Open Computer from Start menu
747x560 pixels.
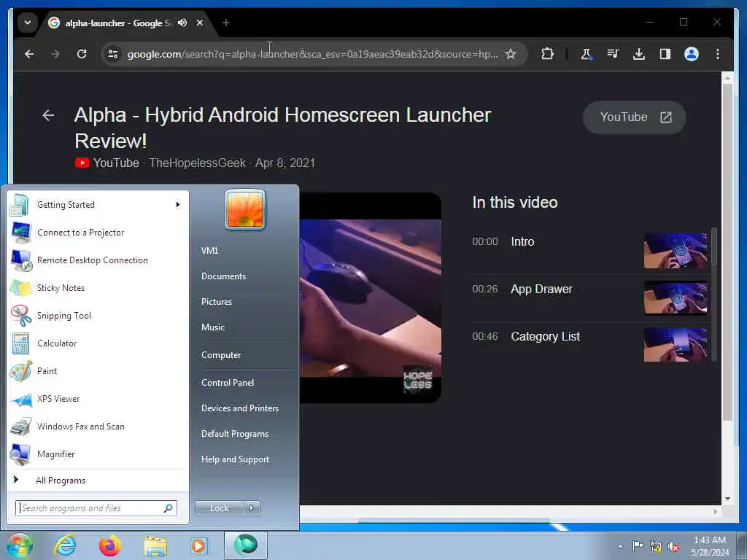click(x=221, y=355)
